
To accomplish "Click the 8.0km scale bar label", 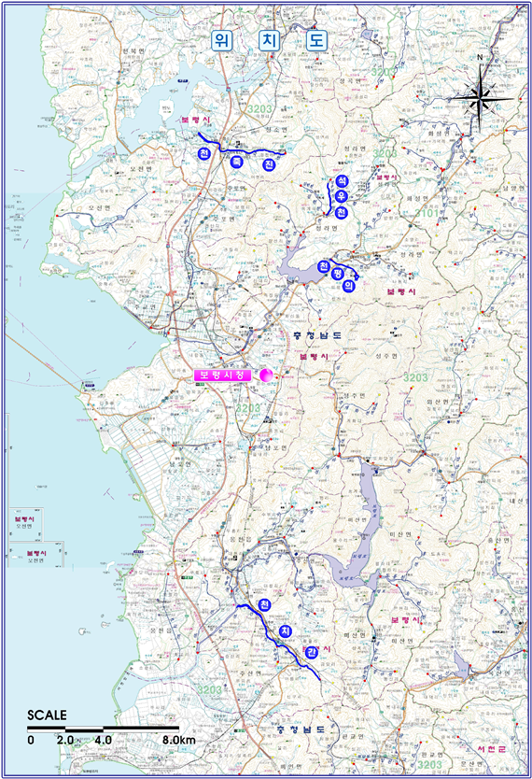I will click(x=178, y=740).
